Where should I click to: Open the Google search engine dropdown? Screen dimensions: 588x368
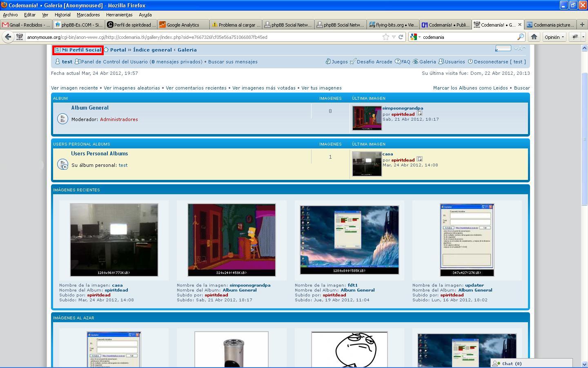click(x=415, y=37)
